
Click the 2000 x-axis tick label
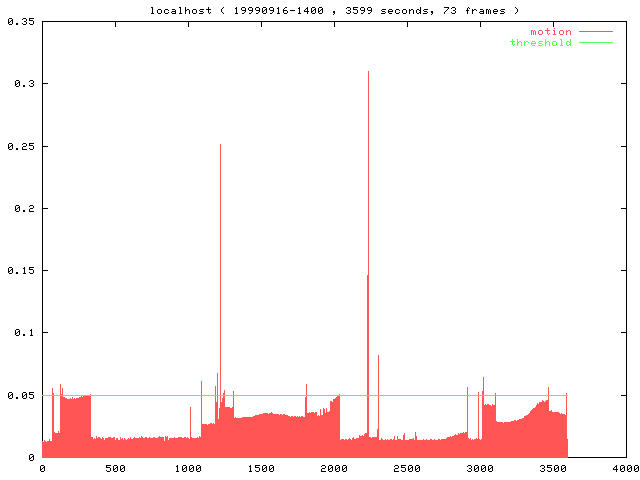(x=334, y=468)
